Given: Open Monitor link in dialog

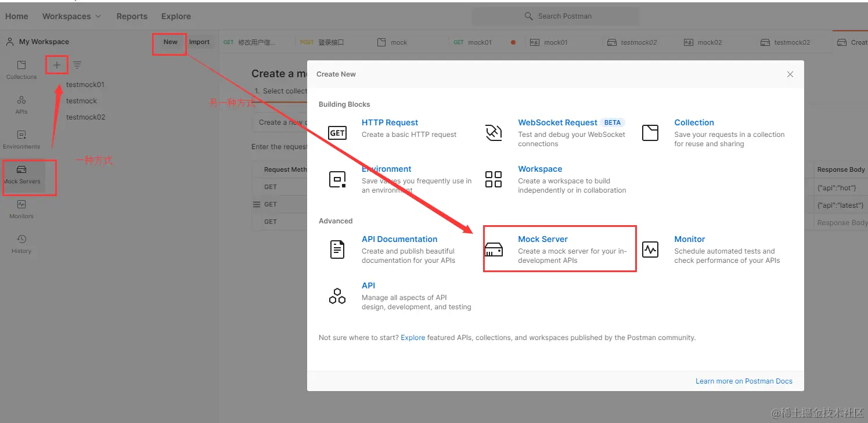Looking at the screenshot, I should 690,239.
